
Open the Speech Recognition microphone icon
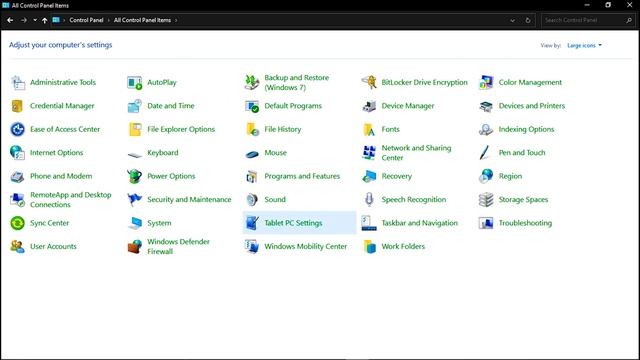pos(369,200)
